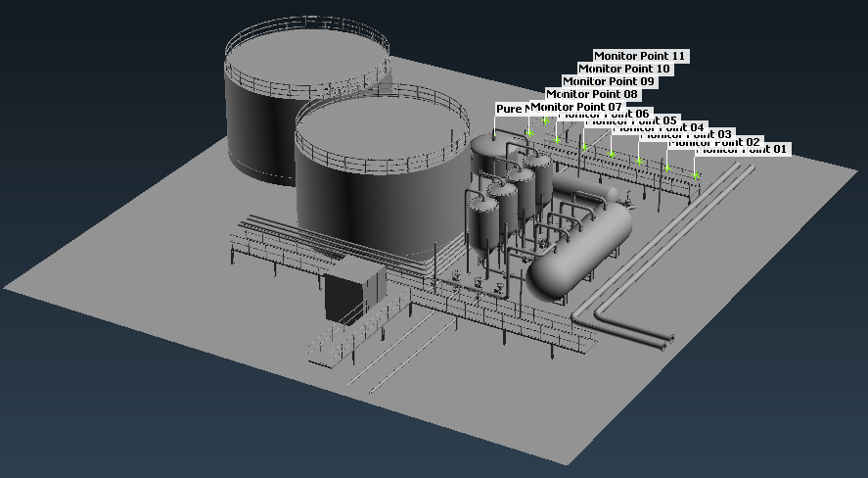Click the Monitor Point 11 label

point(641,56)
